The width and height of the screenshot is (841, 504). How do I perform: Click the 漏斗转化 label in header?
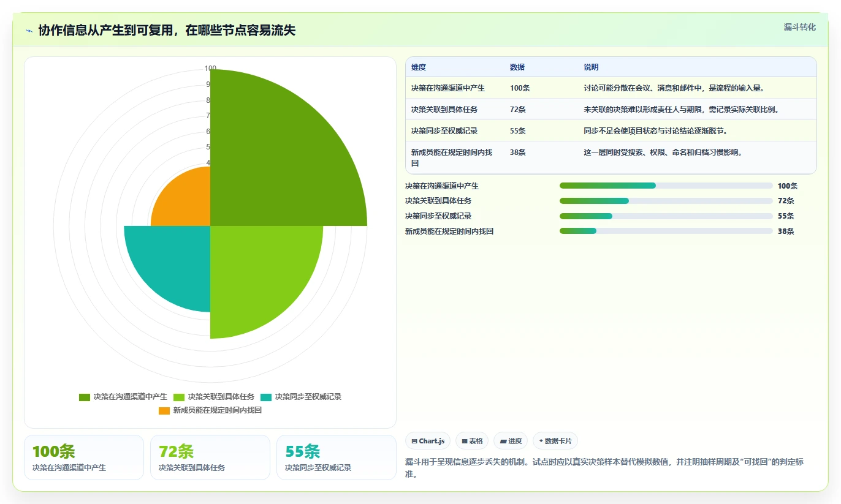(800, 27)
